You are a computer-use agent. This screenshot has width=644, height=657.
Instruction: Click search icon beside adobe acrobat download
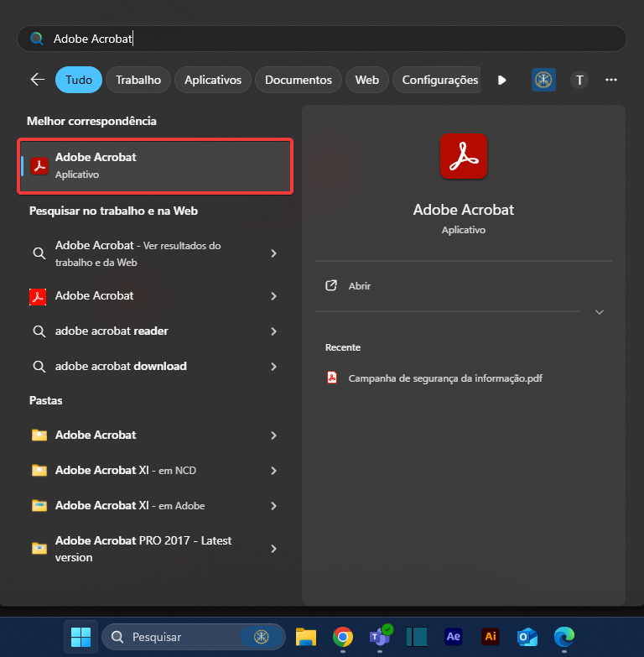tap(39, 367)
